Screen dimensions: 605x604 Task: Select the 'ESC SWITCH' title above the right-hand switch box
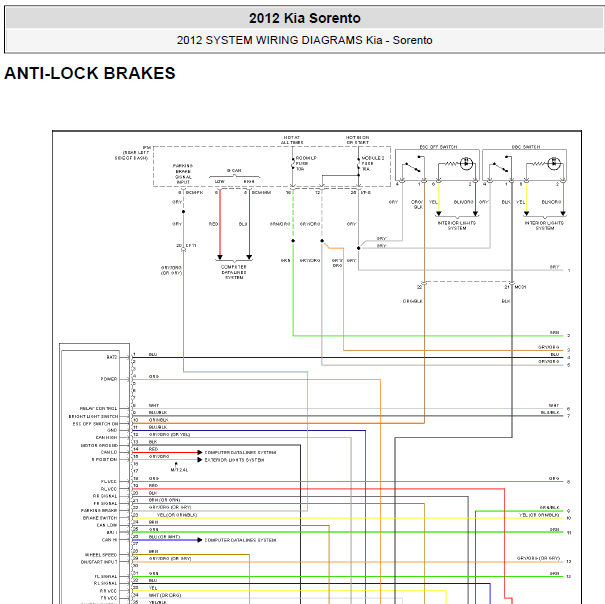pos(526,147)
